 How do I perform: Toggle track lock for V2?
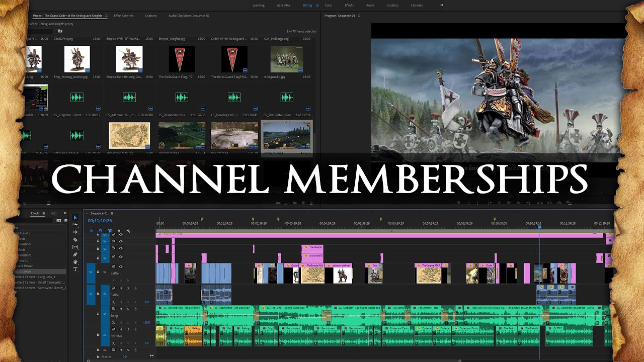(98, 258)
